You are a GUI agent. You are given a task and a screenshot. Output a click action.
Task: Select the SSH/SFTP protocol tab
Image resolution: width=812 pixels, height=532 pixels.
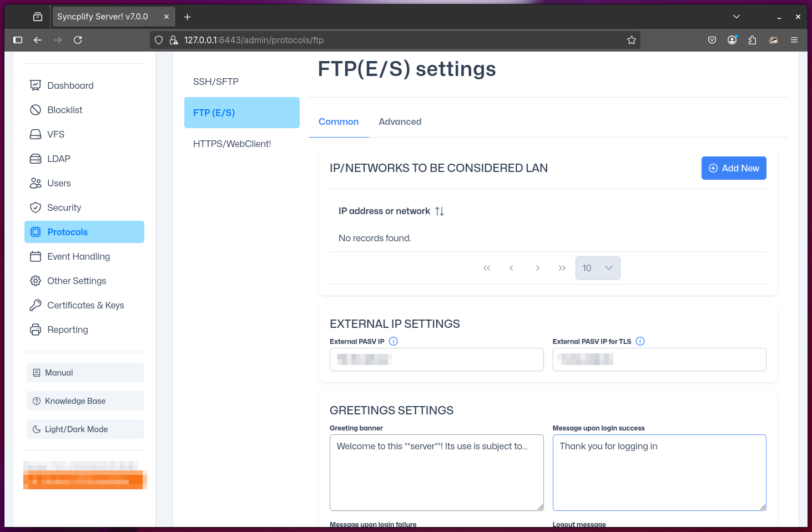[x=216, y=82]
